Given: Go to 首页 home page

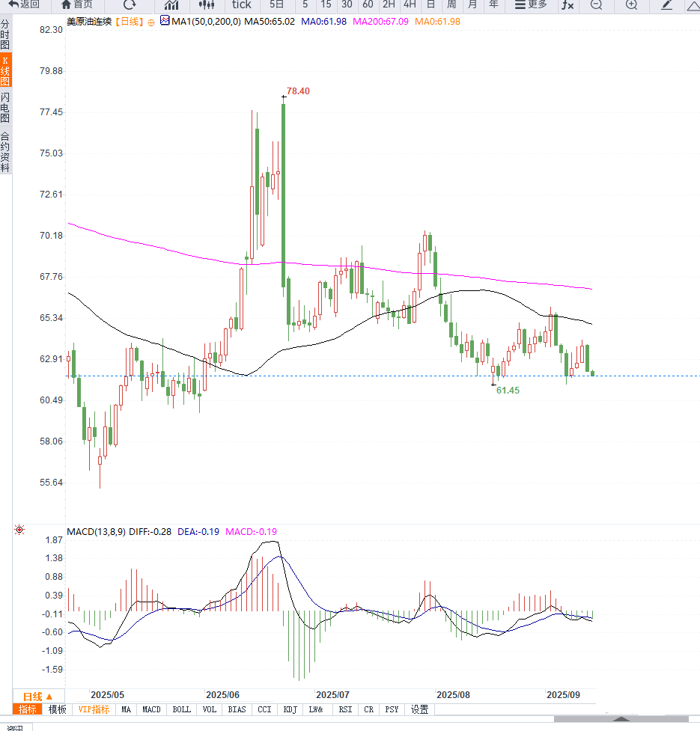Looking at the screenshot, I should pyautogui.click(x=77, y=4).
